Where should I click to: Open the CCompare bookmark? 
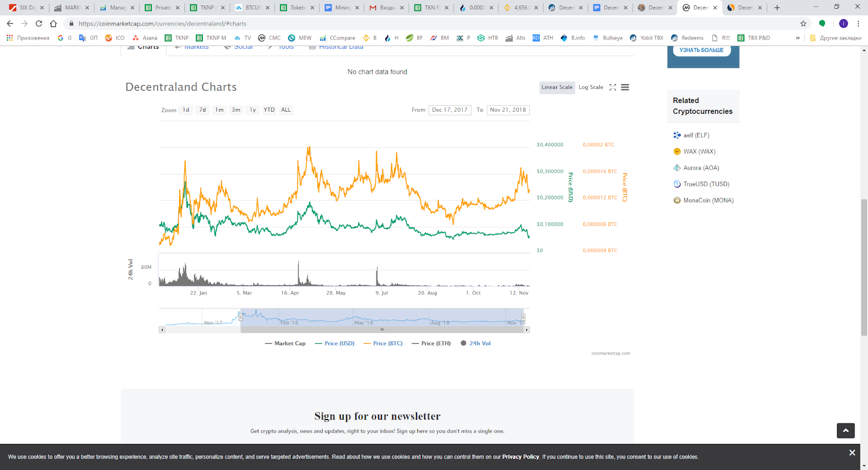[337, 38]
